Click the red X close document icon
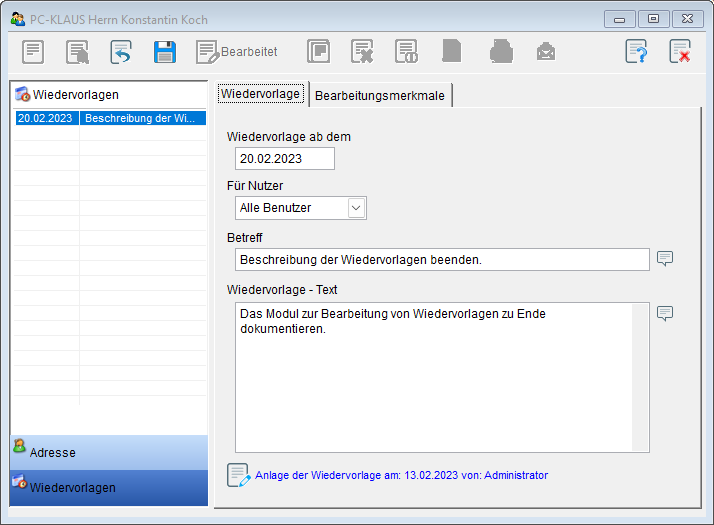Image resolution: width=714 pixels, height=525 pixels. coord(680,52)
